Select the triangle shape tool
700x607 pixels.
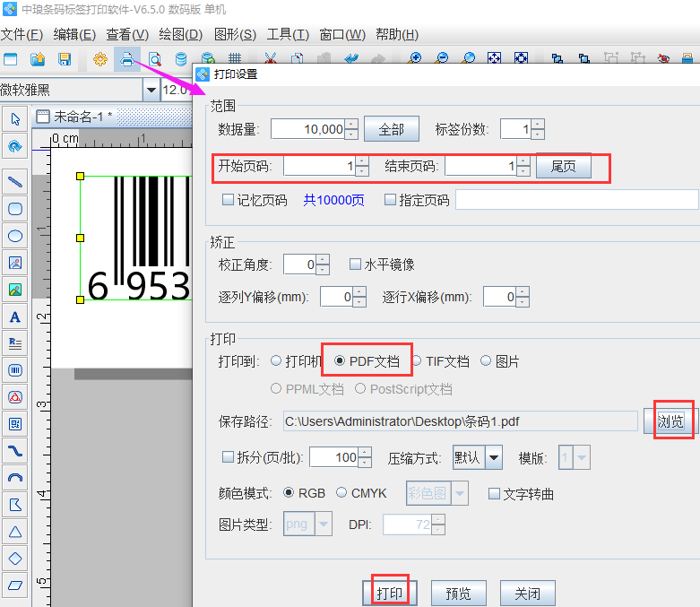(x=15, y=531)
